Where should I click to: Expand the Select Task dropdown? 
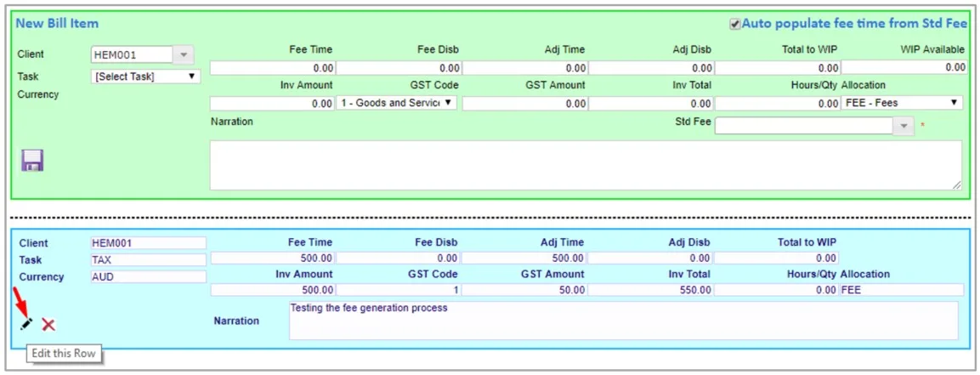click(x=145, y=77)
